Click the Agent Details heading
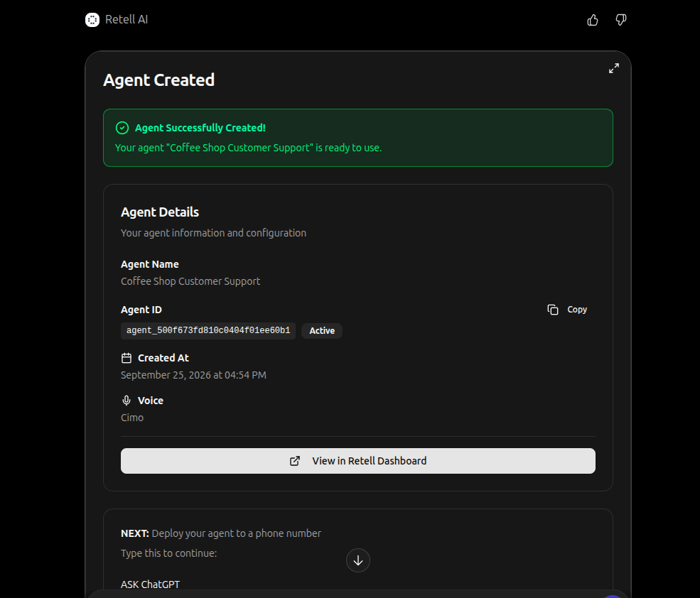The height and width of the screenshot is (598, 700). click(160, 212)
